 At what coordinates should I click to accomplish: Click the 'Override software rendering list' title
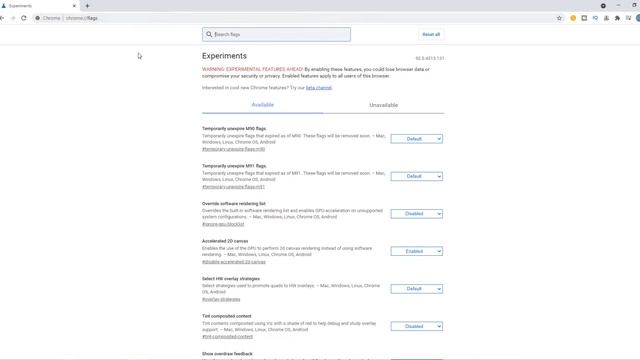click(234, 204)
